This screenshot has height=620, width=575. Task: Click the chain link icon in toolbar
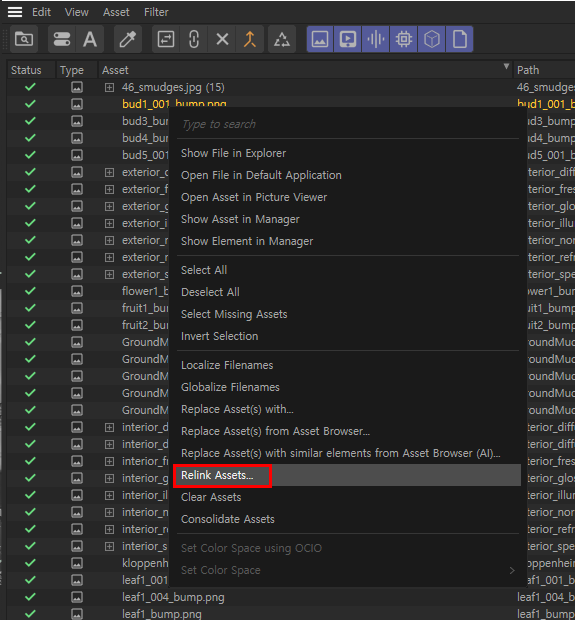194,39
